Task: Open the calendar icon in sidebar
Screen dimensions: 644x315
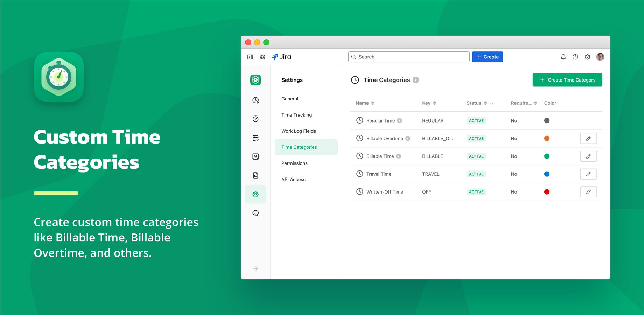Action: [255, 138]
